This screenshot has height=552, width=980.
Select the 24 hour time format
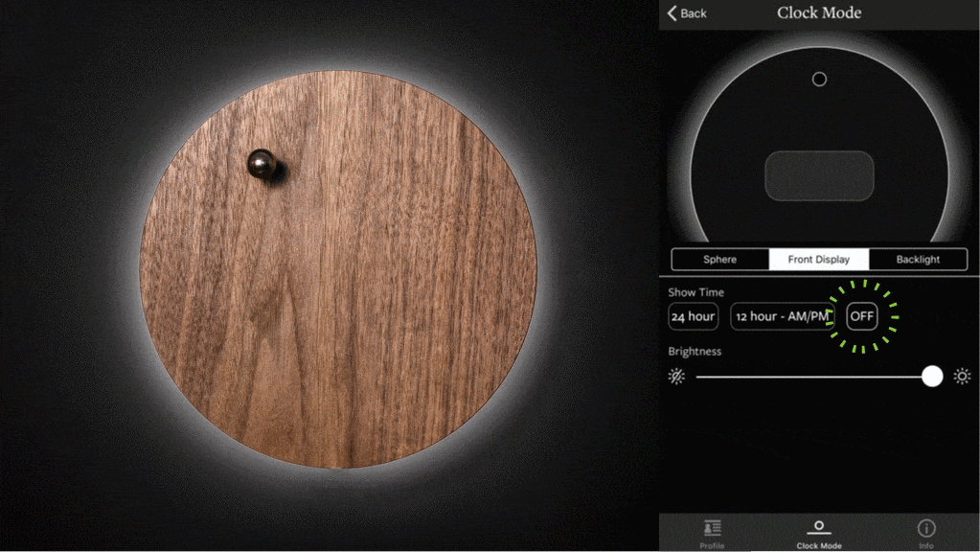pos(693,316)
